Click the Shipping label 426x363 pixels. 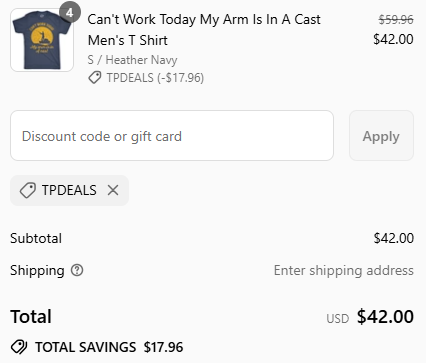click(x=37, y=270)
